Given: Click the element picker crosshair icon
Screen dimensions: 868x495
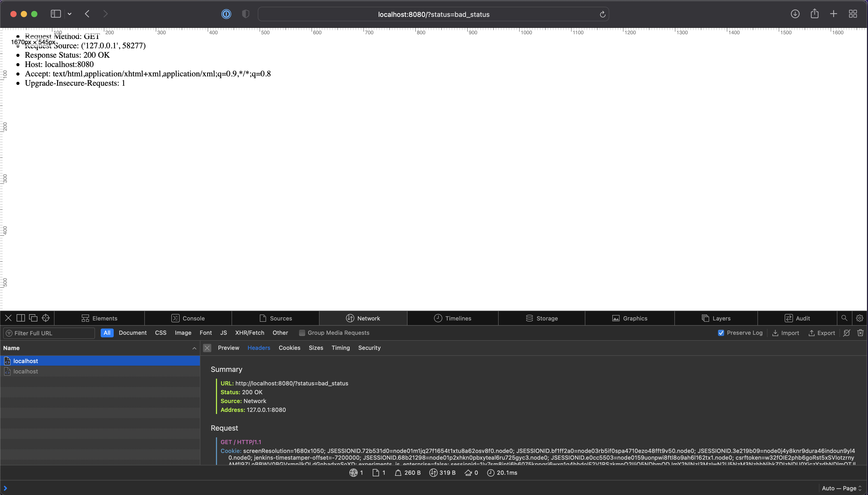Looking at the screenshot, I should pos(45,318).
